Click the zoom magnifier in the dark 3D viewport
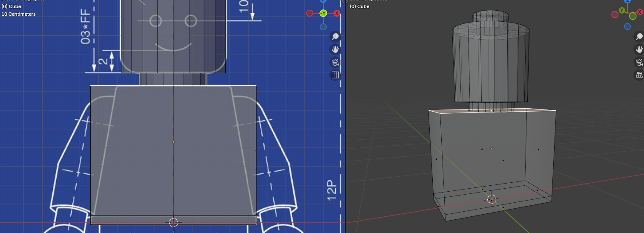 pos(639,37)
